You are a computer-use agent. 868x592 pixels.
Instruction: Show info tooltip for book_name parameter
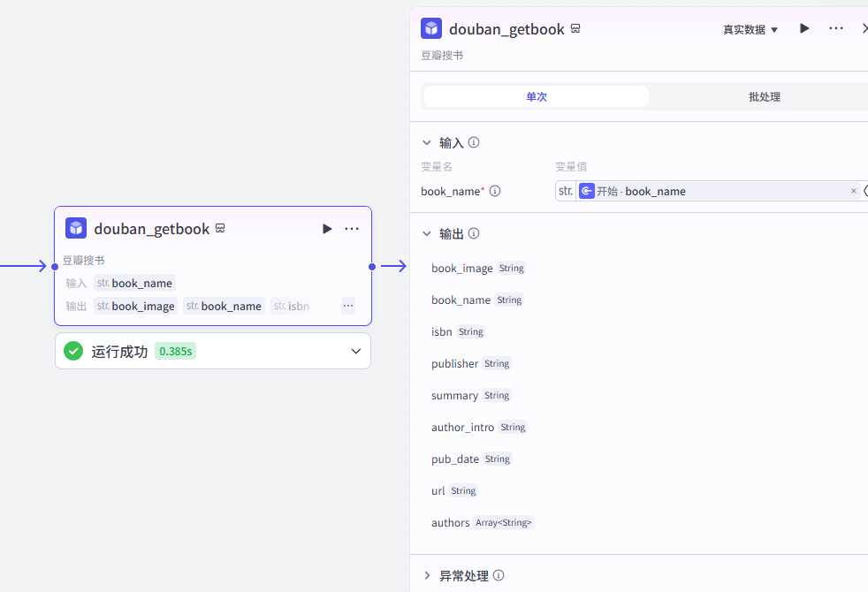pyautogui.click(x=496, y=191)
